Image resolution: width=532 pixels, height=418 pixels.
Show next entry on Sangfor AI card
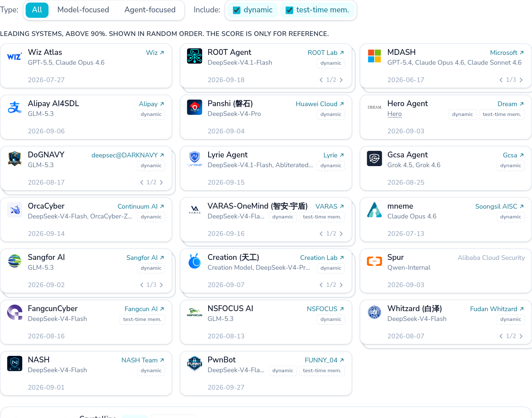point(161,285)
